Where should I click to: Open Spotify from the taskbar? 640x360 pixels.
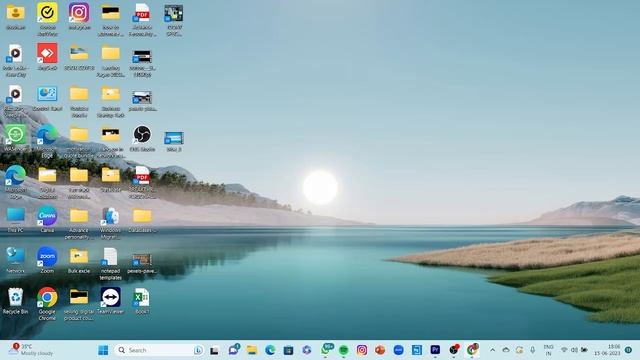pyautogui.click(x=343, y=350)
